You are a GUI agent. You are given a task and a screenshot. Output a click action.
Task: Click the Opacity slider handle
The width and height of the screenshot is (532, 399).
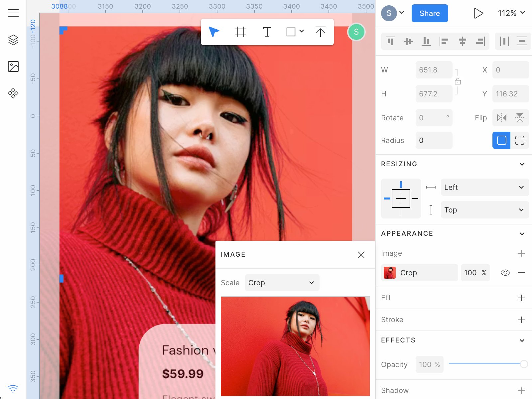click(524, 364)
